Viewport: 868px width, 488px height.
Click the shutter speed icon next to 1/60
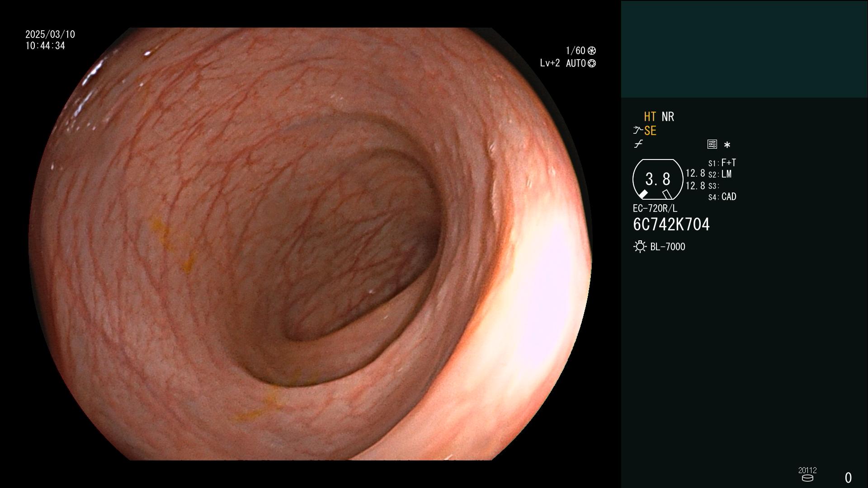(x=592, y=51)
